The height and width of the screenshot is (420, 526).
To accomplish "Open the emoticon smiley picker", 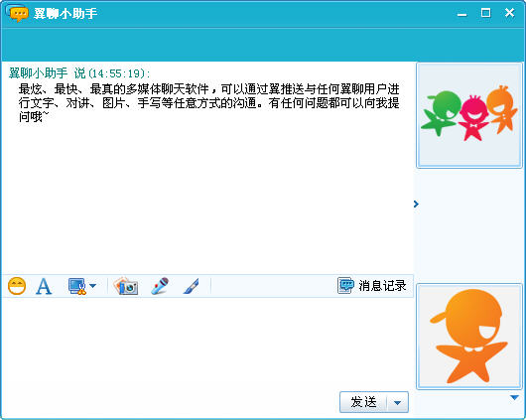I will point(17,286).
